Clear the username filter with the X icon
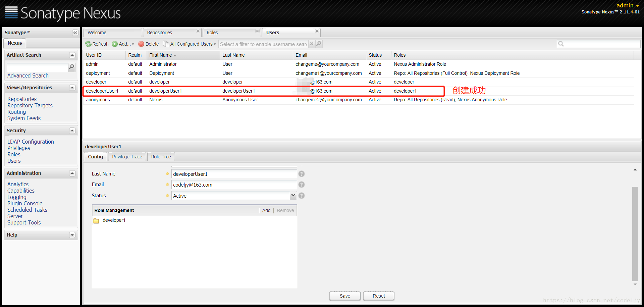644x307 pixels. click(x=312, y=44)
